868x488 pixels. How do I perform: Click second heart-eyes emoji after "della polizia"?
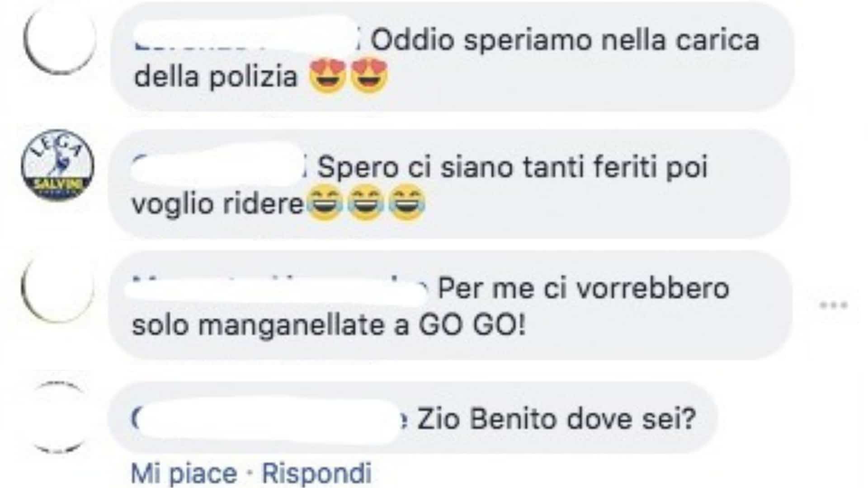(369, 75)
